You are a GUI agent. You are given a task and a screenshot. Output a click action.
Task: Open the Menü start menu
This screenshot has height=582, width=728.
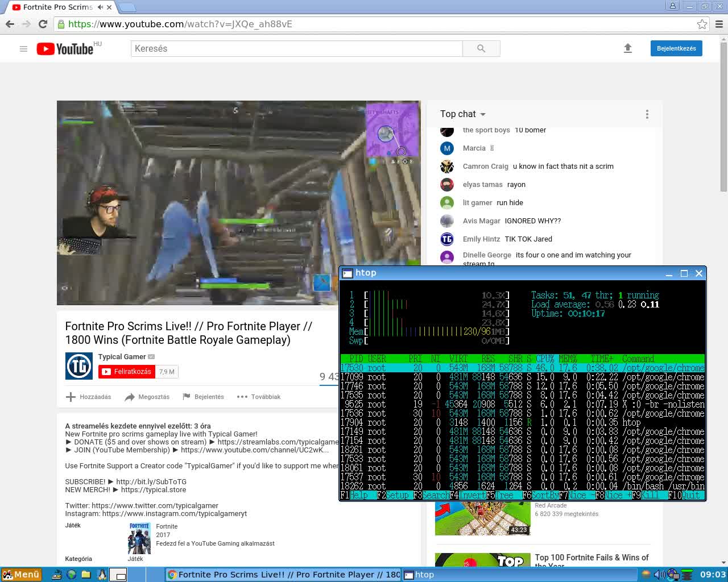[x=21, y=575]
